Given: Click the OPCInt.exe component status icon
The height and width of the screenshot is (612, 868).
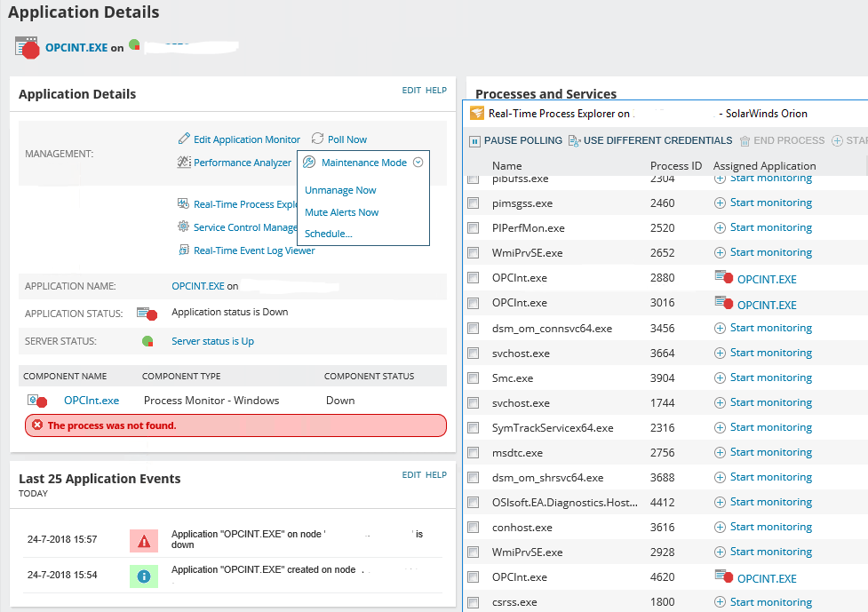Looking at the screenshot, I should [x=37, y=400].
